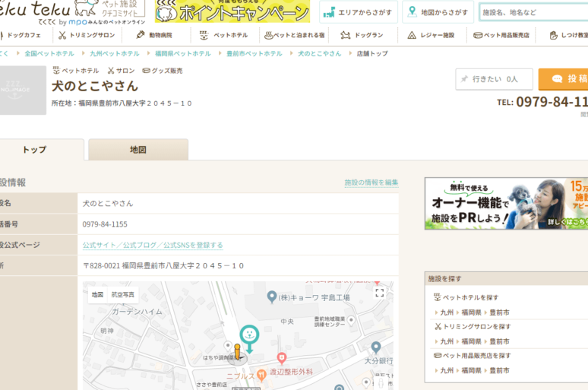Search by map with 地図からさがす
Viewport: 588px width, 390px height.
click(x=438, y=12)
